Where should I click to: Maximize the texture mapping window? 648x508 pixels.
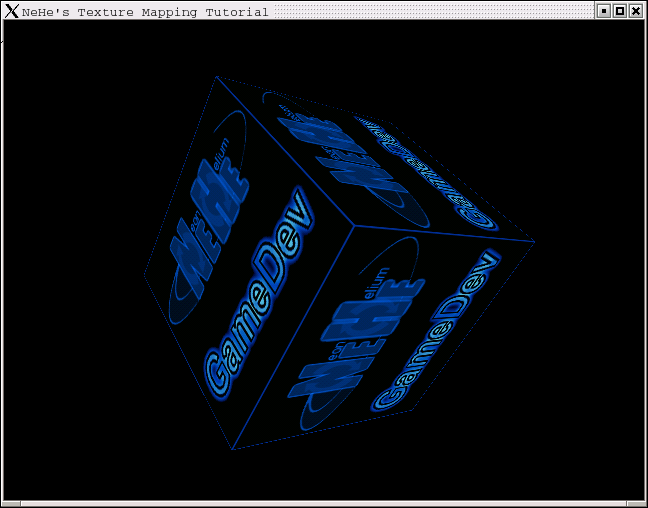point(620,11)
